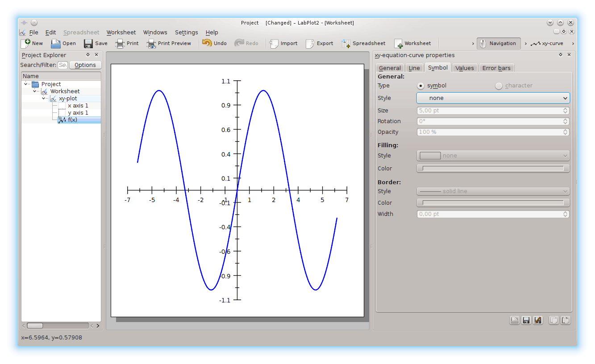Switch to the Error bars tab
This screenshot has width=595, height=364.
click(496, 68)
